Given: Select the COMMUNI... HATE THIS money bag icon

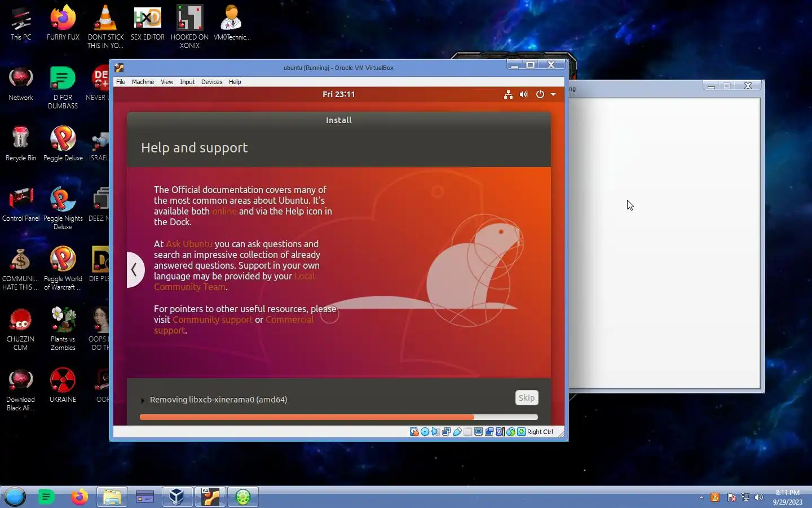Looking at the screenshot, I should pos(21,269).
